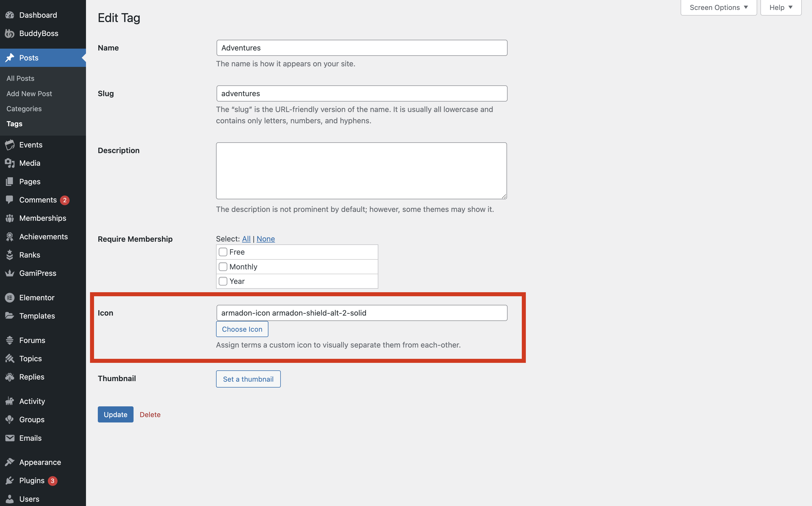Viewport: 812px width, 506px height.
Task: Open Tags submenu item
Action: point(15,124)
